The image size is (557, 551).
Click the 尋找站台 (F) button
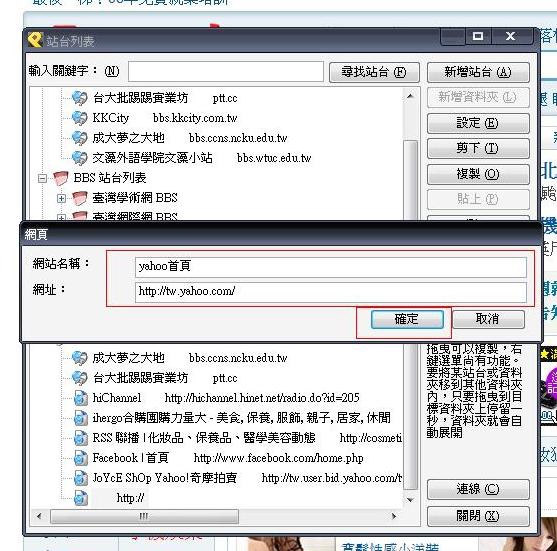(x=374, y=72)
